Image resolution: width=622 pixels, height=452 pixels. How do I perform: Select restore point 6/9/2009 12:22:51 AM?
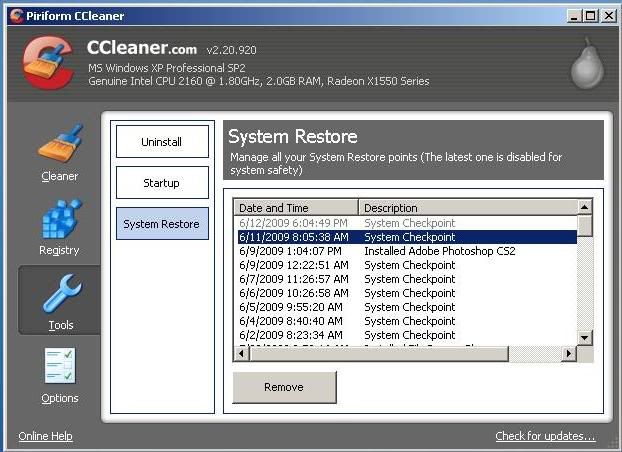tap(407, 265)
